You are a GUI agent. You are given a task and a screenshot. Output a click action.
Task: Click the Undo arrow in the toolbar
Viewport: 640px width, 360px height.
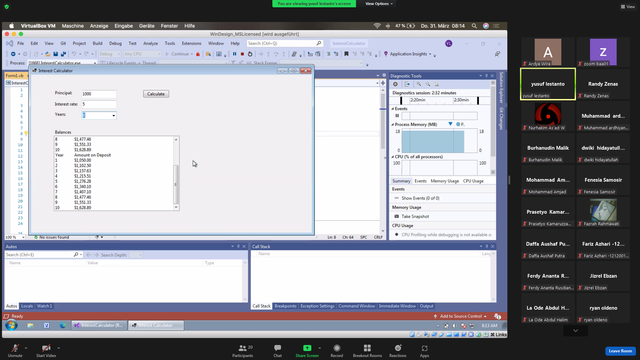coord(74,54)
